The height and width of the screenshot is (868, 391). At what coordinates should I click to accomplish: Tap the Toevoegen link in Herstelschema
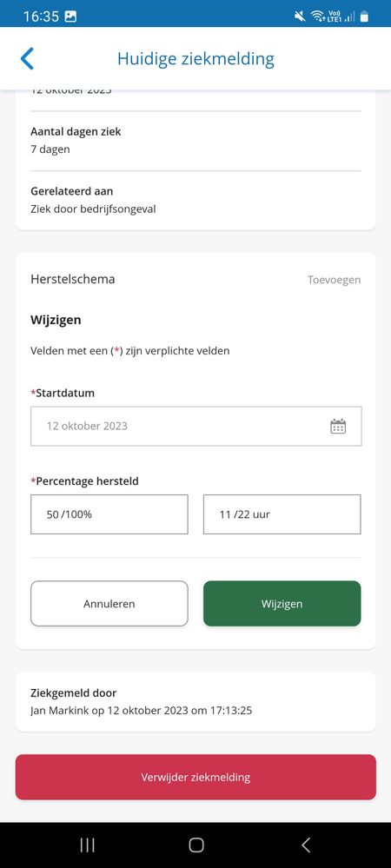tap(334, 280)
